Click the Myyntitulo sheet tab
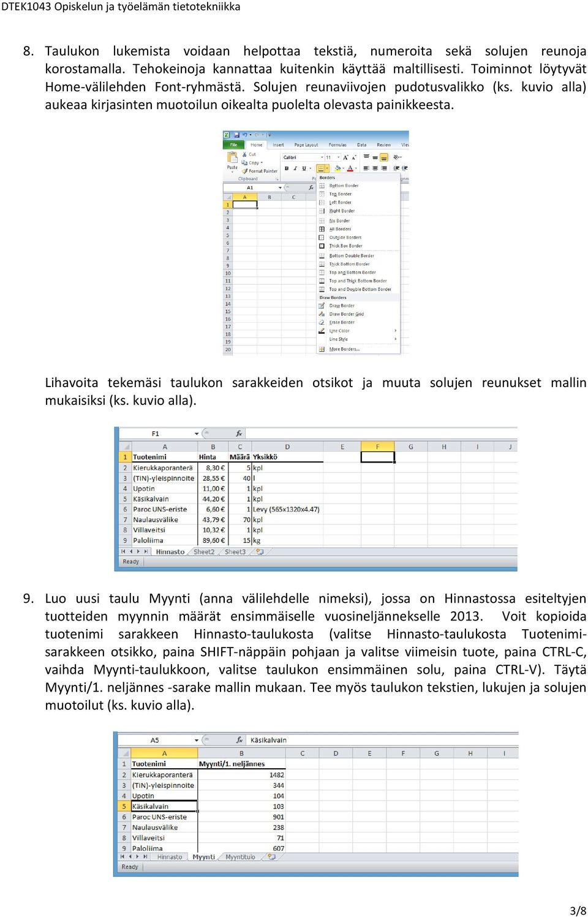 (240, 858)
